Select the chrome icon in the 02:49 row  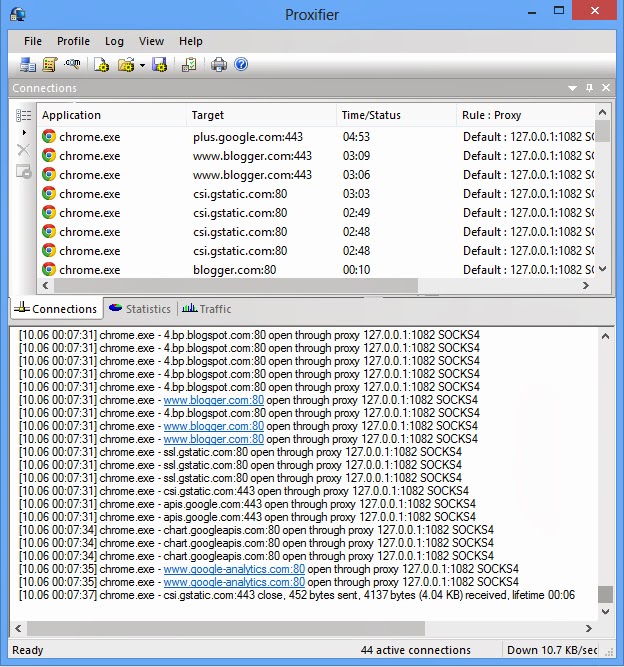coord(49,212)
